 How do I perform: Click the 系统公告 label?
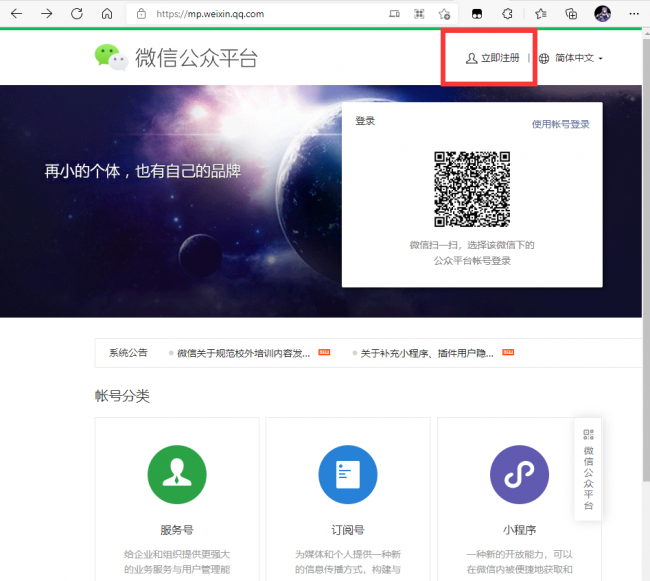point(128,353)
